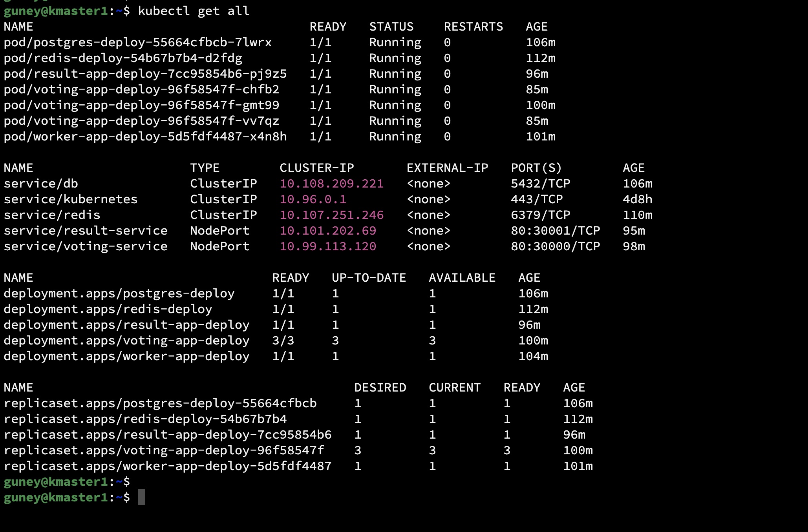Click service/kubernetes name
This screenshot has width=808, height=532.
point(71,199)
